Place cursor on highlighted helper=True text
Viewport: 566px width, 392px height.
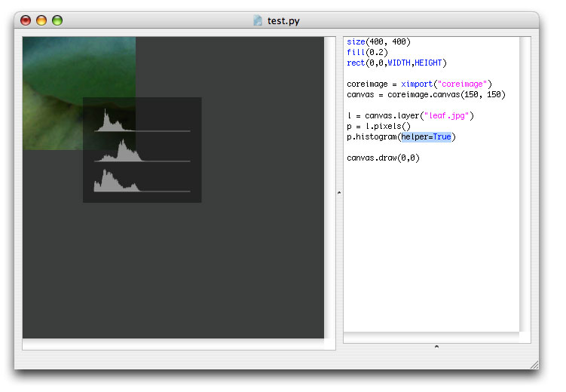click(427, 136)
